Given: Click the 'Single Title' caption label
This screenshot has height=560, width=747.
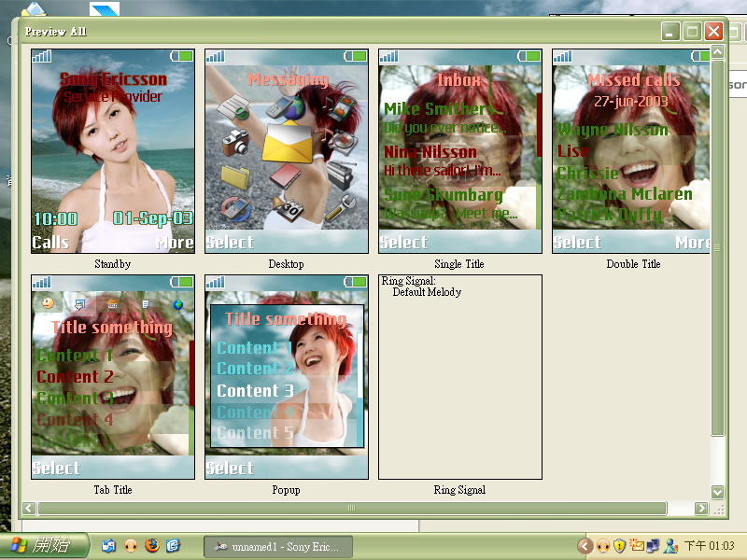Looking at the screenshot, I should tap(459, 264).
